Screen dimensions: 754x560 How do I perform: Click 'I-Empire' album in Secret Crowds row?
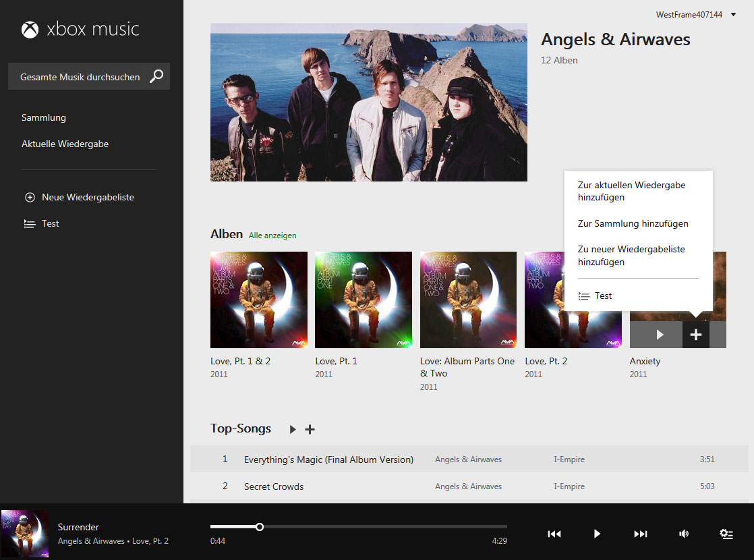click(569, 486)
